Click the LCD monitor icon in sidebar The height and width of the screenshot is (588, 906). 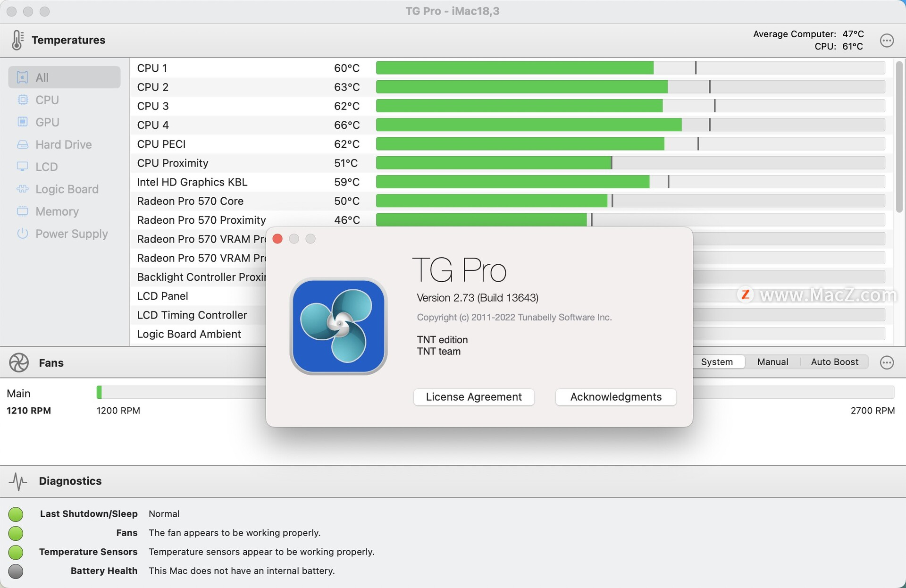pos(22,167)
